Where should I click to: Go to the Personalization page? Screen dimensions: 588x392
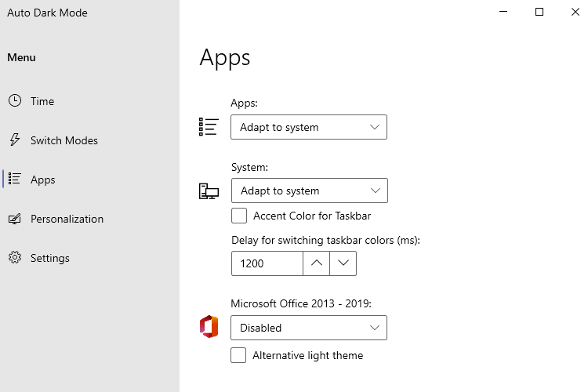[x=67, y=219]
